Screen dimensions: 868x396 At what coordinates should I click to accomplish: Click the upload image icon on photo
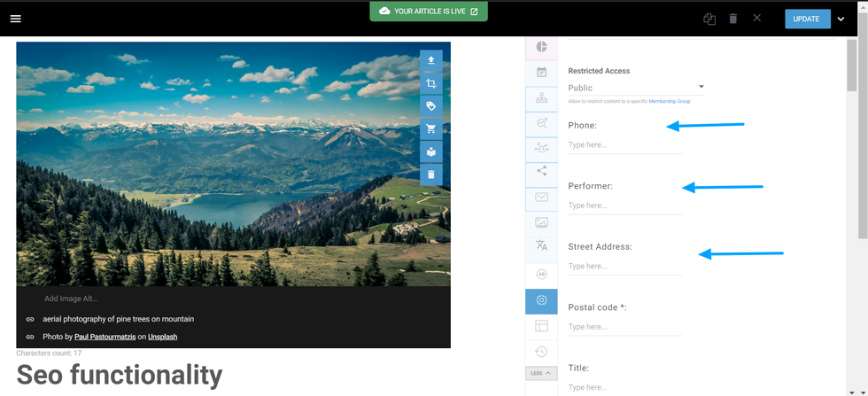(430, 61)
